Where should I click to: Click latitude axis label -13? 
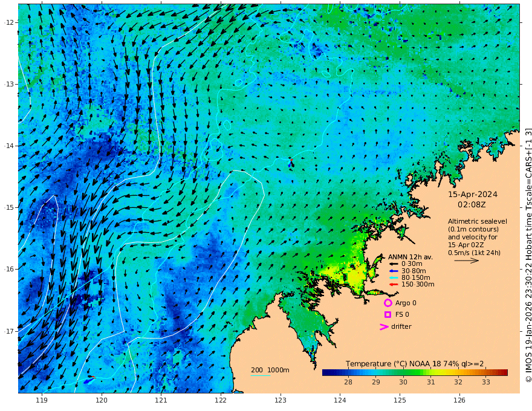point(9,84)
